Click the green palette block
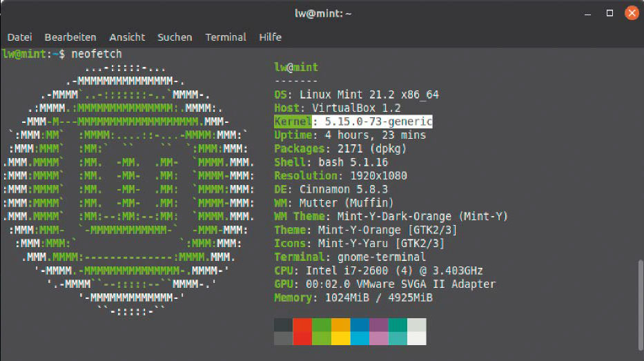Screen dimensions: 644x361 (322, 331)
